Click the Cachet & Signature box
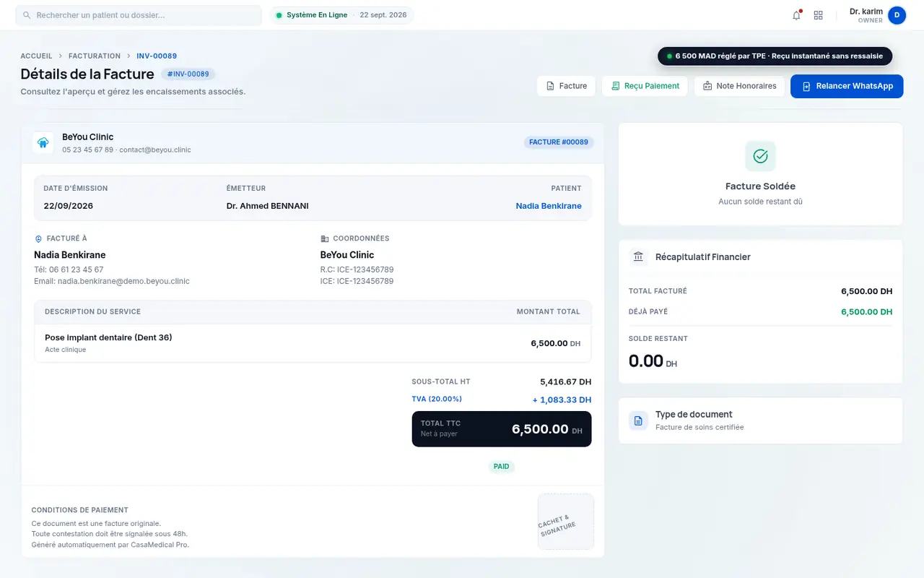 point(566,522)
